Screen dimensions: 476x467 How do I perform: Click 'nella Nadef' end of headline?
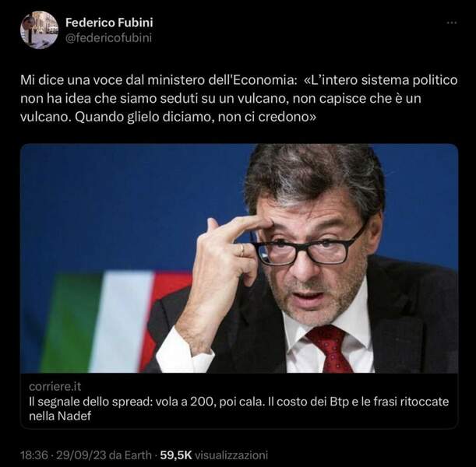pos(60,416)
